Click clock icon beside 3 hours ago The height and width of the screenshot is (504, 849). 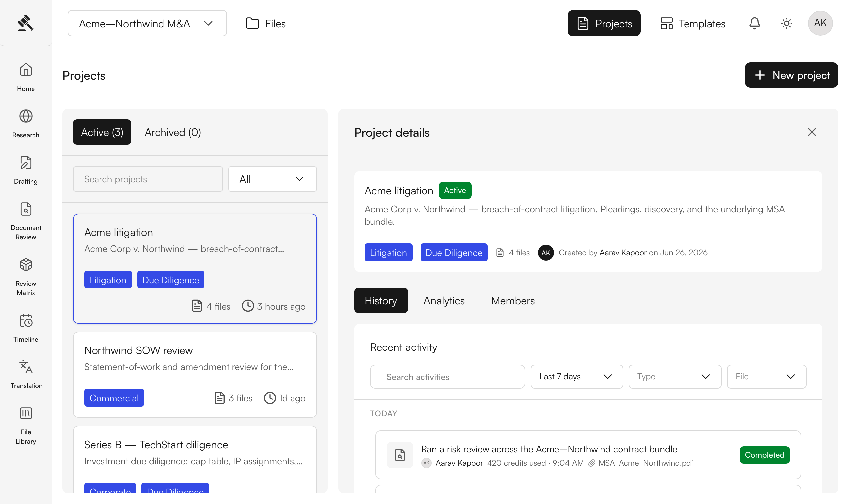point(248,306)
